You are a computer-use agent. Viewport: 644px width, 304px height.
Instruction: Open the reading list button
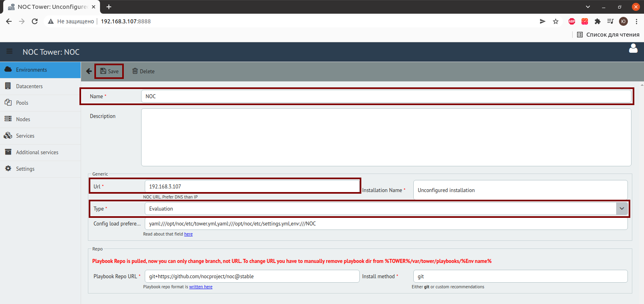click(x=608, y=35)
